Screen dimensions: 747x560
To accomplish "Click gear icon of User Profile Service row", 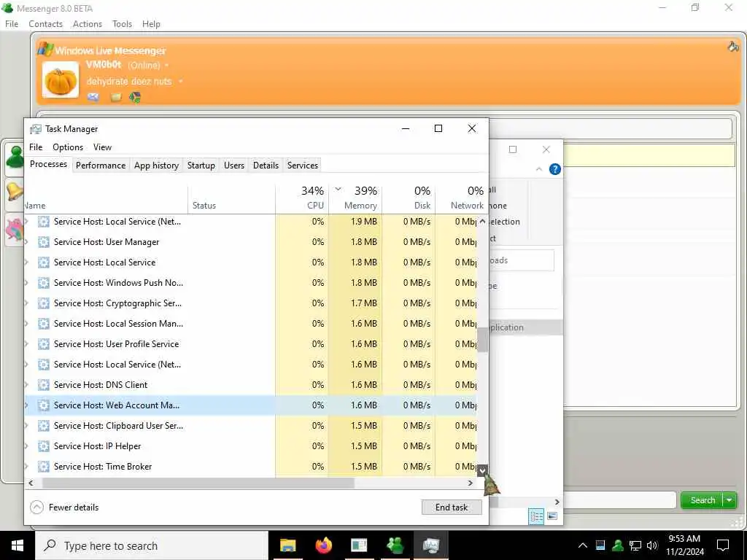I will pyautogui.click(x=43, y=344).
